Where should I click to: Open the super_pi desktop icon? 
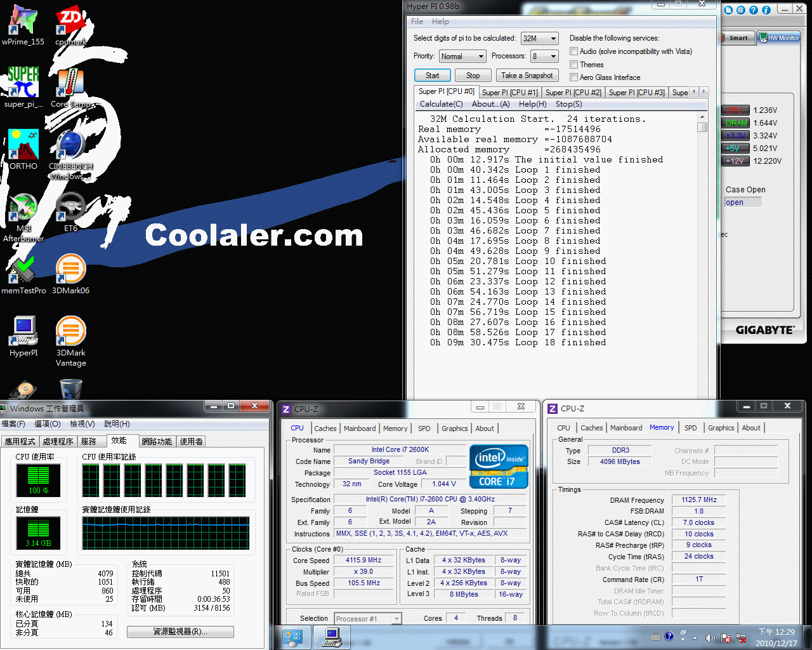click(23, 88)
